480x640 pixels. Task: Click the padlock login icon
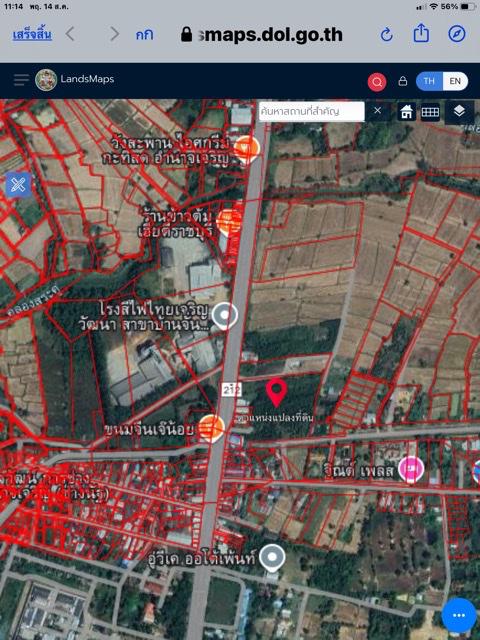click(402, 81)
